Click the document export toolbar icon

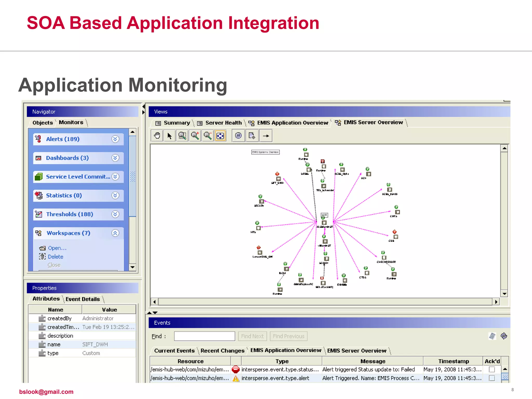tap(252, 136)
